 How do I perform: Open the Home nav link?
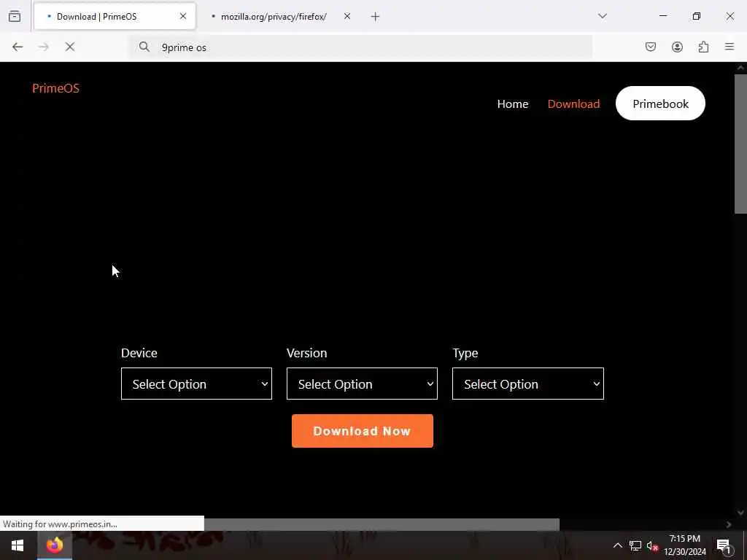[x=513, y=104]
